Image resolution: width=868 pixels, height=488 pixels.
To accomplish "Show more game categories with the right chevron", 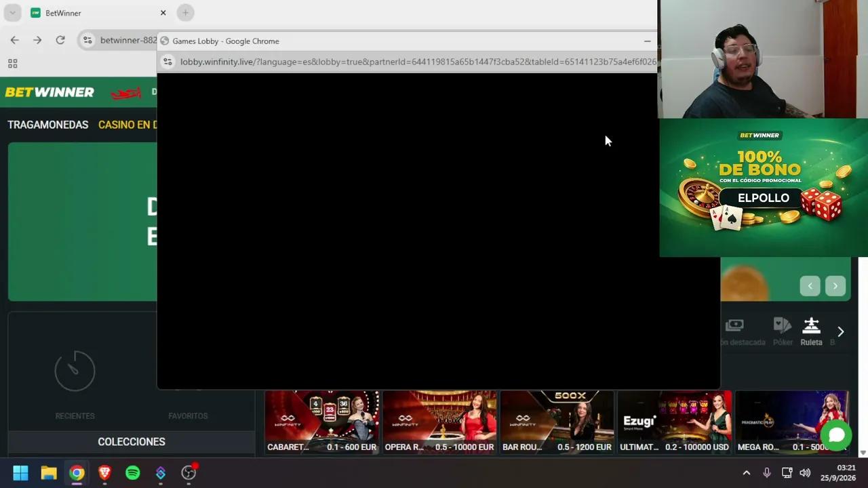I will [841, 331].
